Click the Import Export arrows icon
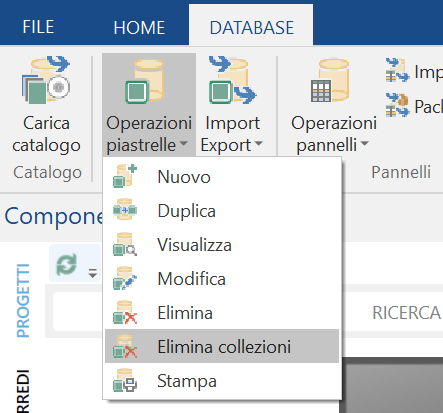443x413 pixels. click(x=232, y=80)
